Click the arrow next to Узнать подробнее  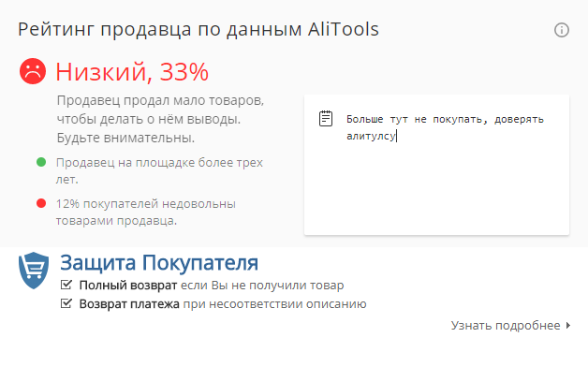point(568,326)
